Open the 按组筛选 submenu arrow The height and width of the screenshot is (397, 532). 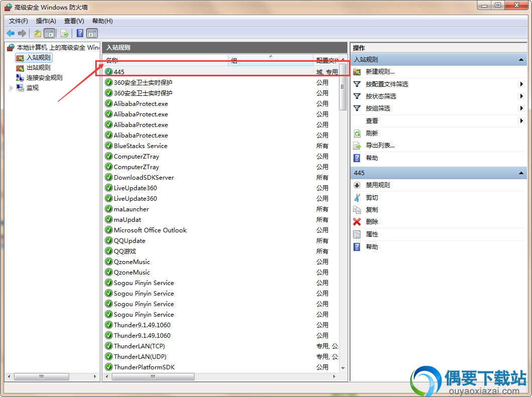(521, 108)
